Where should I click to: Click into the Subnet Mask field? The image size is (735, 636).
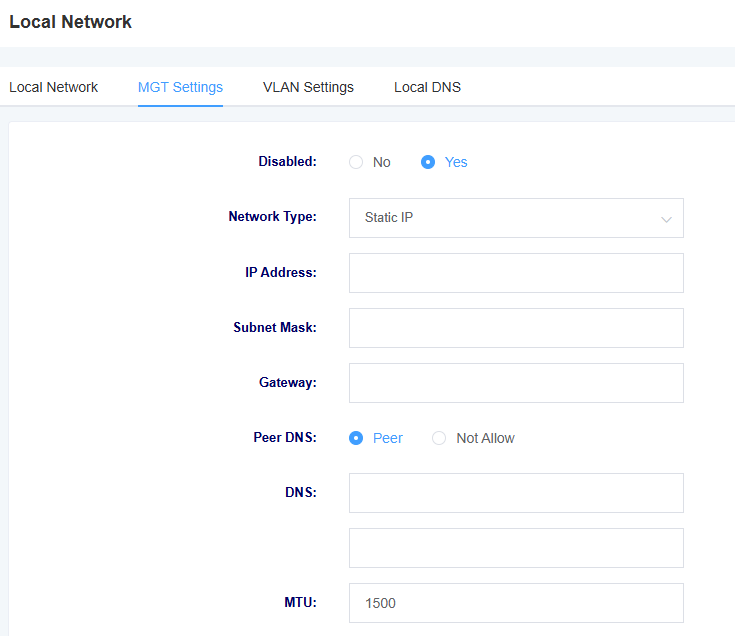pos(516,328)
